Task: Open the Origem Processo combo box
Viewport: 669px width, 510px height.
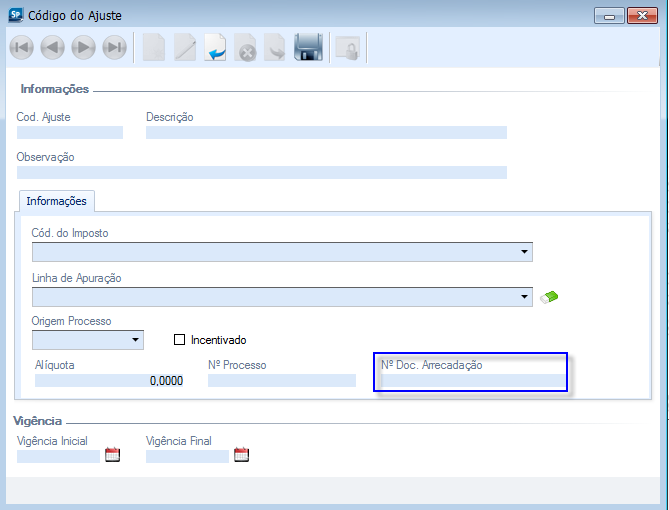Action: (134, 340)
